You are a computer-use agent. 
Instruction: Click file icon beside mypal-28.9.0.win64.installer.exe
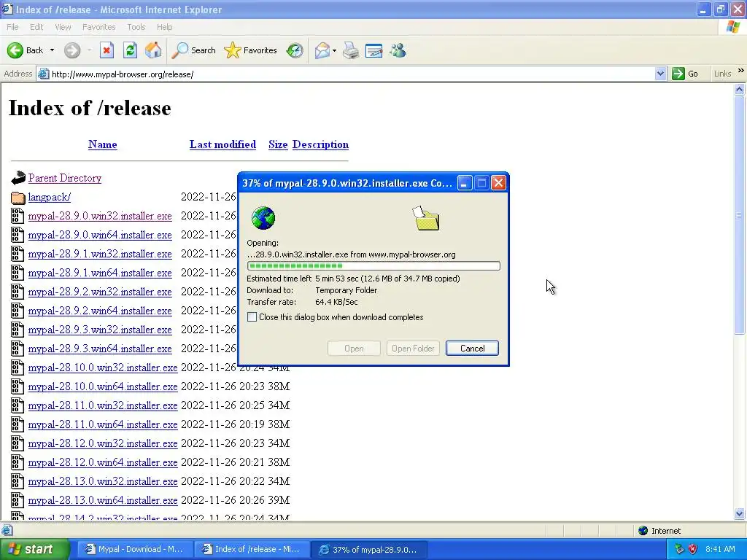click(x=18, y=235)
